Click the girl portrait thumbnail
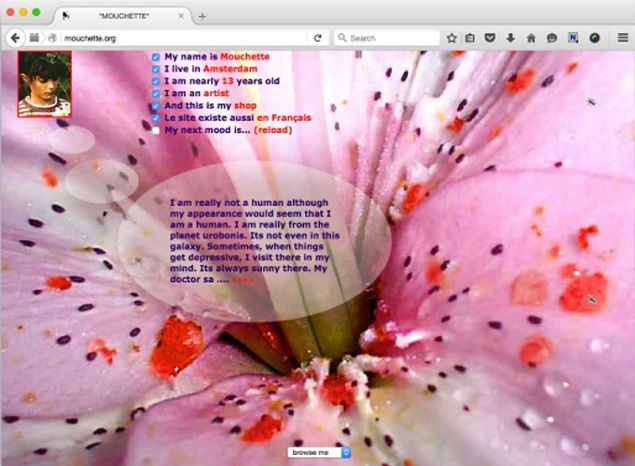This screenshot has height=466, width=635. (x=45, y=84)
